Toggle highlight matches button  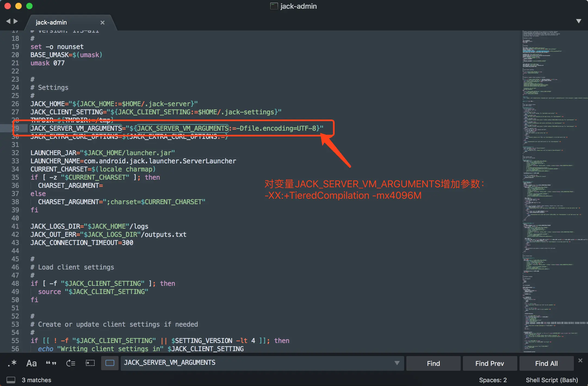pos(110,363)
